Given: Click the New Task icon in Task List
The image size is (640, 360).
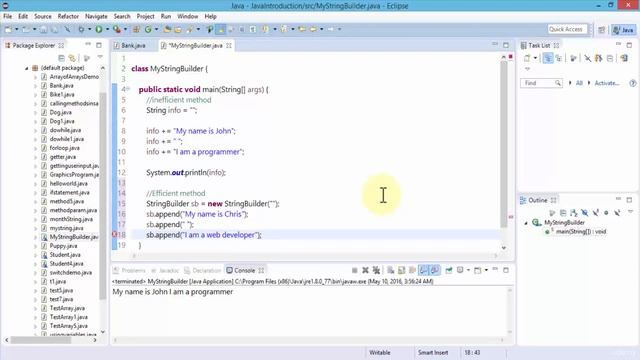Looking at the screenshot, I should click(527, 58).
